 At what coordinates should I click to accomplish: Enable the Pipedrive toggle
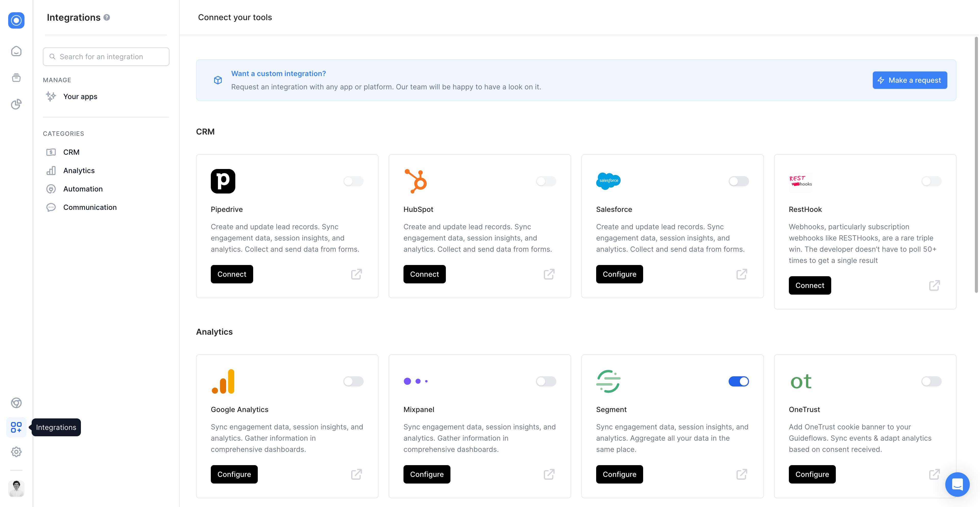click(353, 181)
